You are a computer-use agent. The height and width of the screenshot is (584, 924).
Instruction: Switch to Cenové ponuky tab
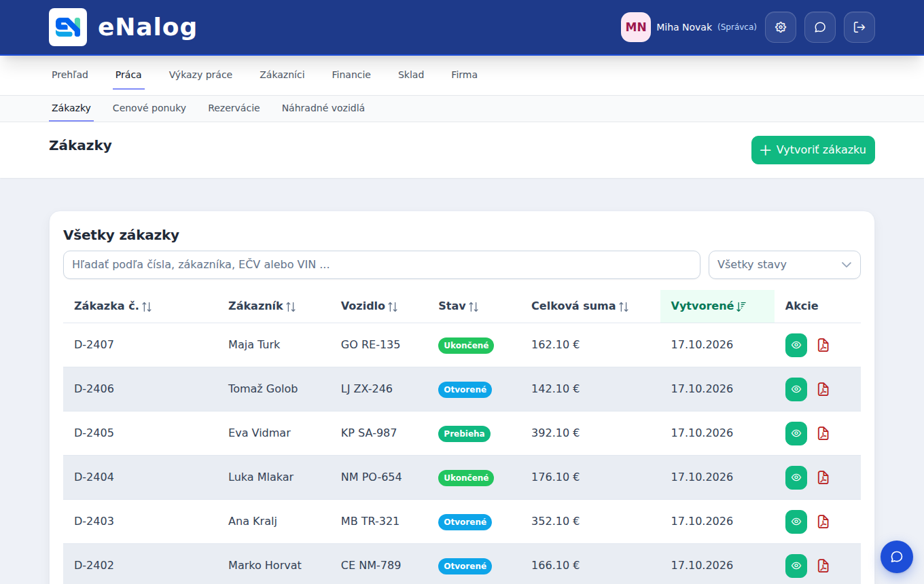point(149,108)
